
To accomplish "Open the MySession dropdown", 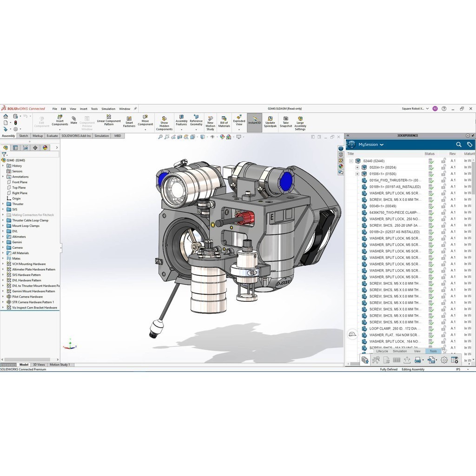I will [382, 145].
